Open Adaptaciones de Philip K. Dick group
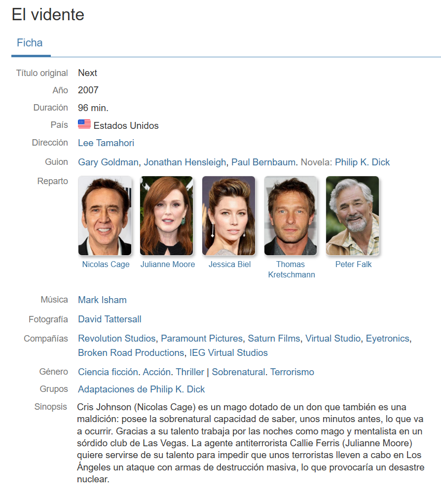The image size is (441, 504). [x=141, y=389]
